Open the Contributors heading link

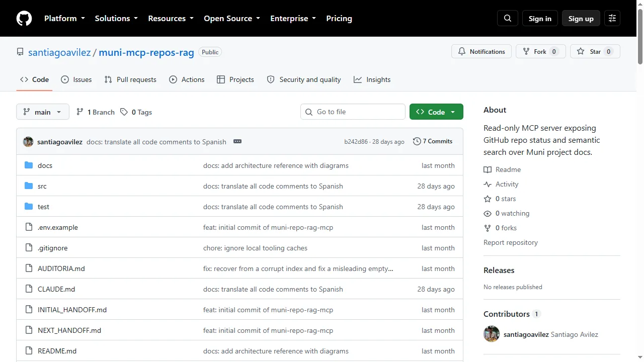(x=512, y=314)
